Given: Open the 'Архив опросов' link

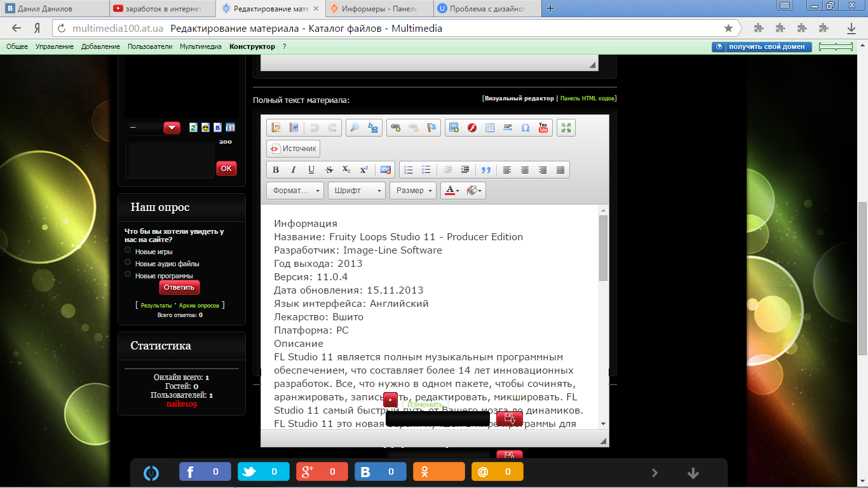Looking at the screenshot, I should pos(199,306).
